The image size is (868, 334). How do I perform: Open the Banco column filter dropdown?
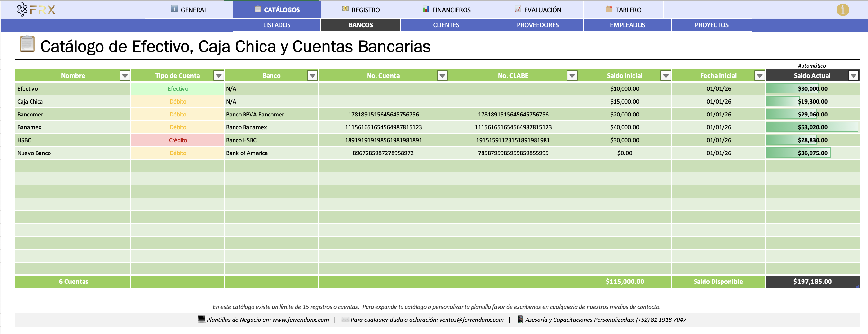312,76
